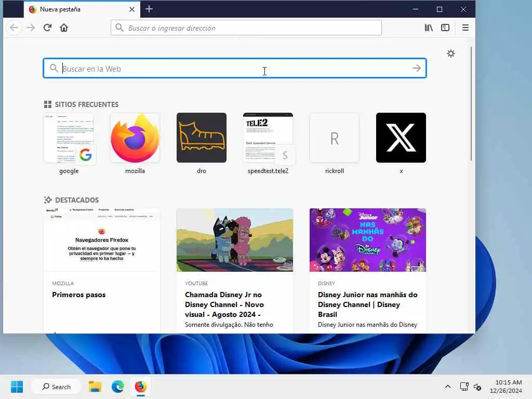Image resolution: width=532 pixels, height=399 pixels.
Task: Click the web search magnifier icon
Action: coord(54,68)
